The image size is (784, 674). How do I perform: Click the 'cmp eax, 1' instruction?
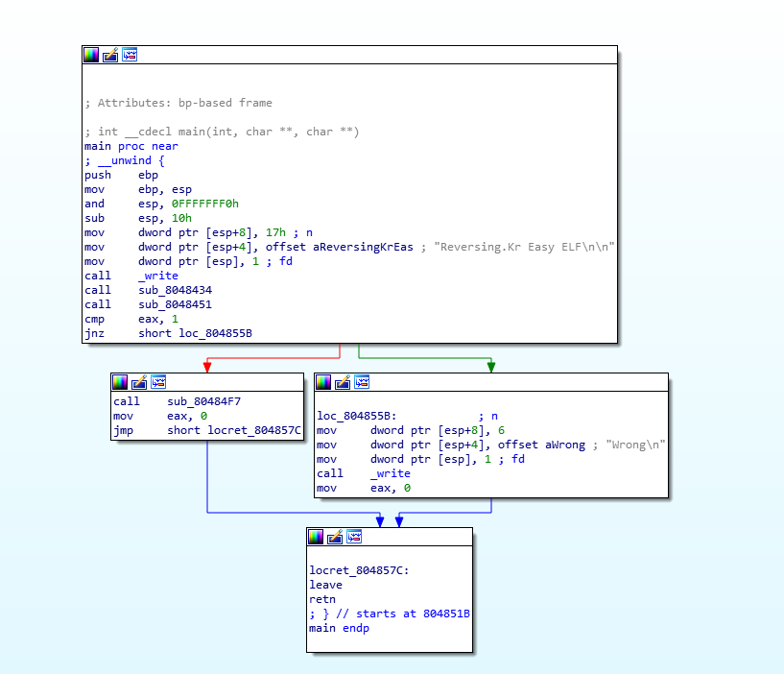pyautogui.click(x=131, y=319)
